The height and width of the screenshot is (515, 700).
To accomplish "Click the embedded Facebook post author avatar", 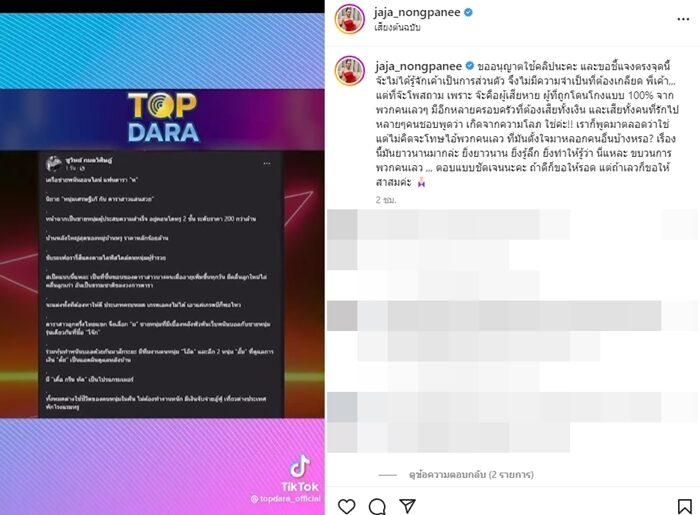I will tap(54, 163).
